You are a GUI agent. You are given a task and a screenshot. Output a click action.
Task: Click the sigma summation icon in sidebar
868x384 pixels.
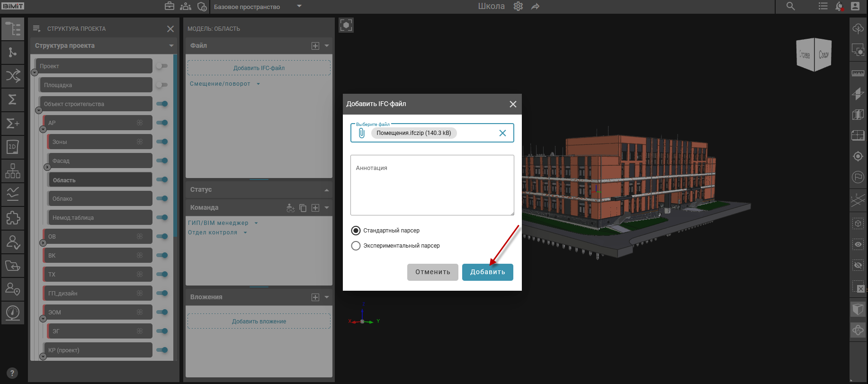click(13, 99)
